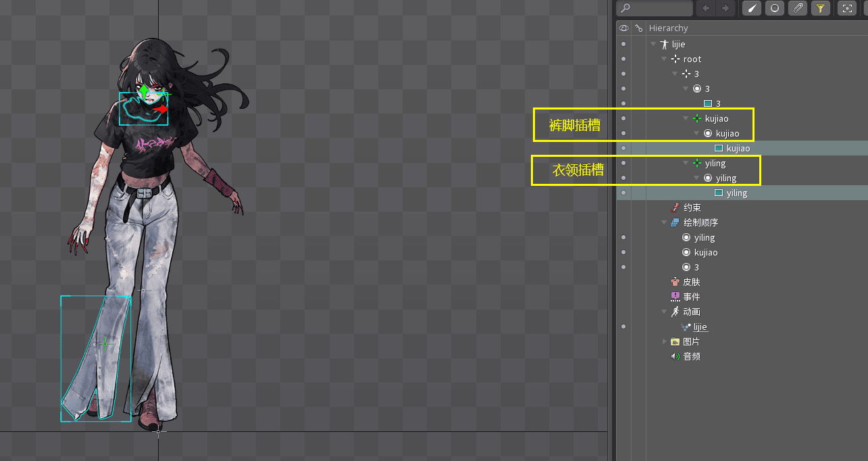Toggle the yellow funnel filter button
This screenshot has height=461, width=868.
click(821, 8)
